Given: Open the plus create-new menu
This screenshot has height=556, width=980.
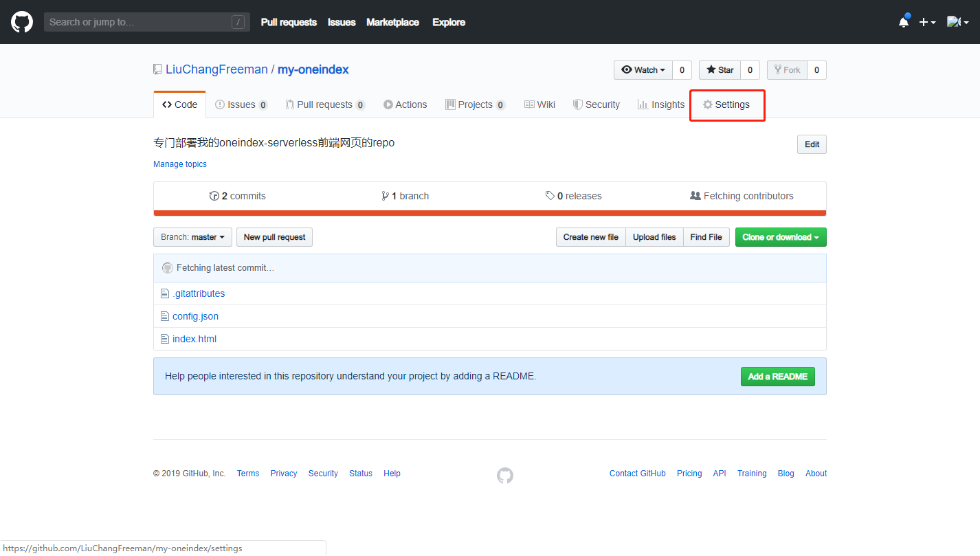Looking at the screenshot, I should click(x=927, y=22).
